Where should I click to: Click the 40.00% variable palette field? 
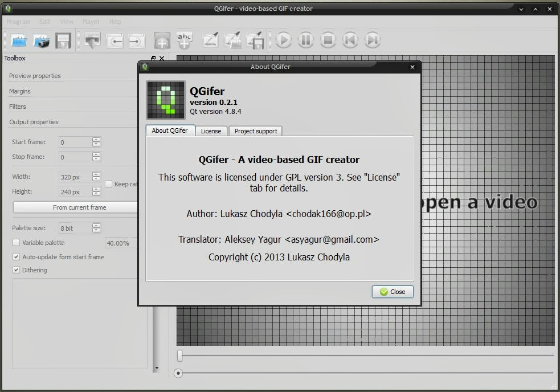(x=120, y=243)
